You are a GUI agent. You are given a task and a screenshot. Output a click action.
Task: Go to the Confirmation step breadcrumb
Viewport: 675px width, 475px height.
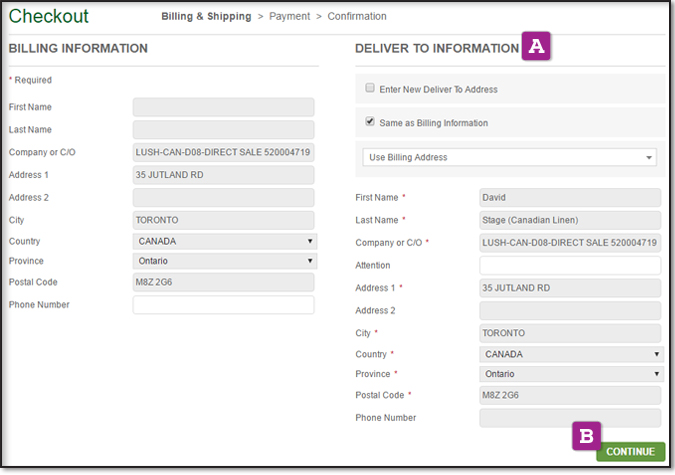[x=357, y=16]
